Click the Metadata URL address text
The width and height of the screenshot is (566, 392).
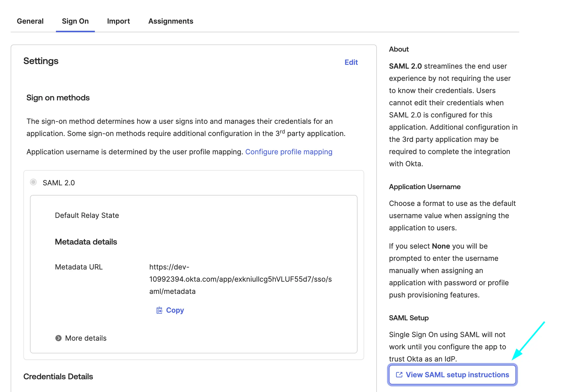241,279
